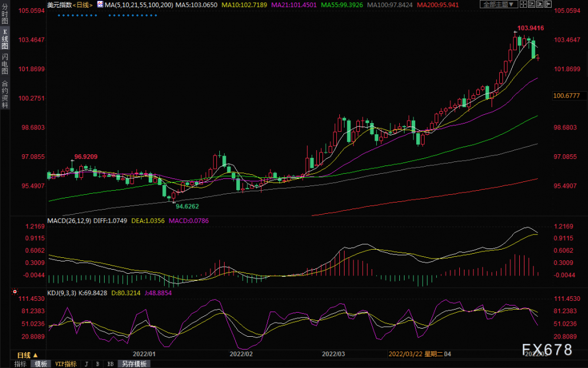Select the K线图 side tab

[5, 39]
